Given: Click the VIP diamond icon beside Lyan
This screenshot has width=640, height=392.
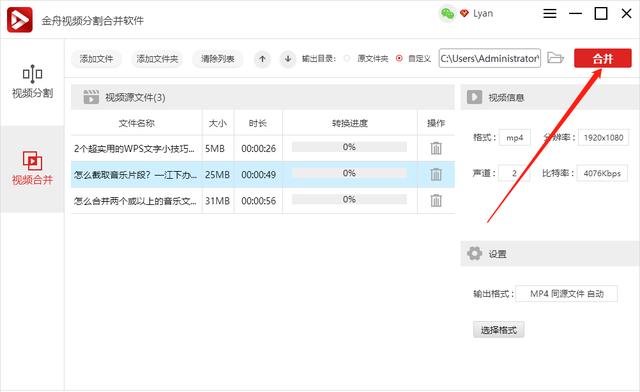Looking at the screenshot, I should coord(464,13).
